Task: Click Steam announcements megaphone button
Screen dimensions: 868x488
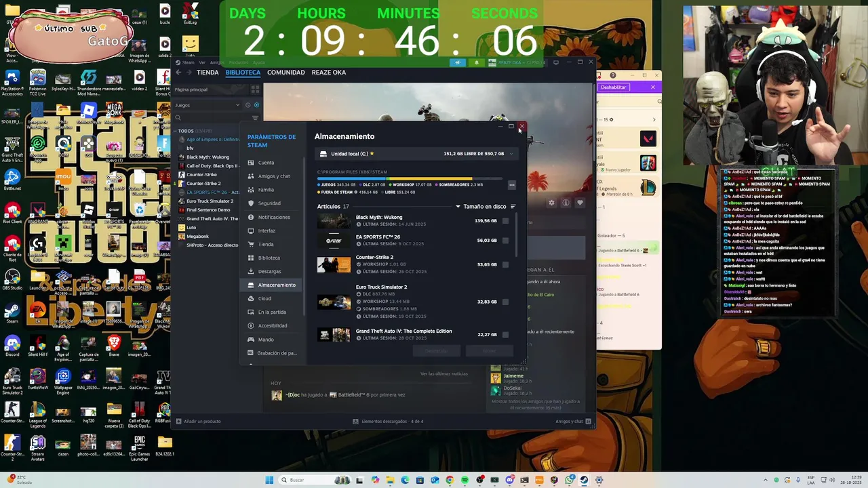Action: tap(458, 62)
